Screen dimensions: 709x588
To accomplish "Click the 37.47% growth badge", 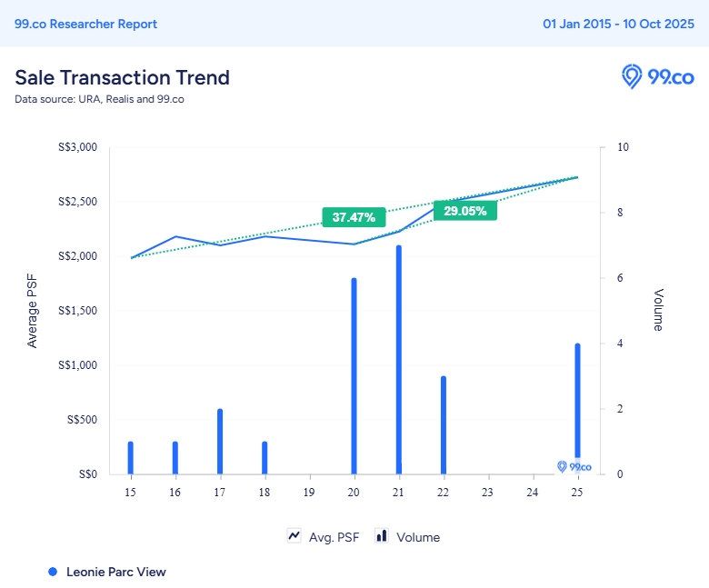I will click(354, 217).
